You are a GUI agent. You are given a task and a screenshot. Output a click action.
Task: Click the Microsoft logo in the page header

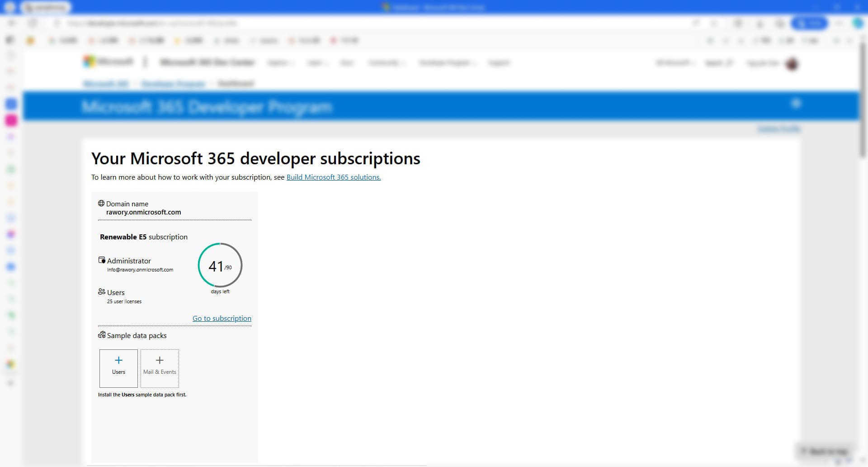108,62
